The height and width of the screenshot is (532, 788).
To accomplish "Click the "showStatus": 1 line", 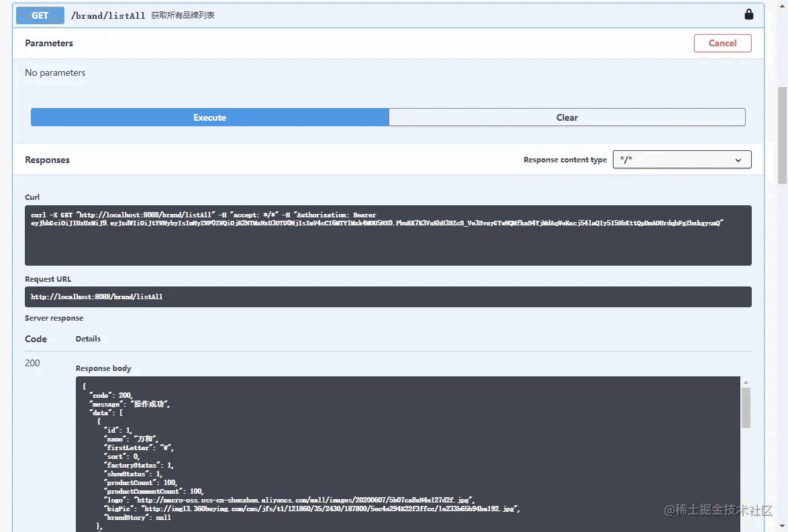I will (133, 474).
